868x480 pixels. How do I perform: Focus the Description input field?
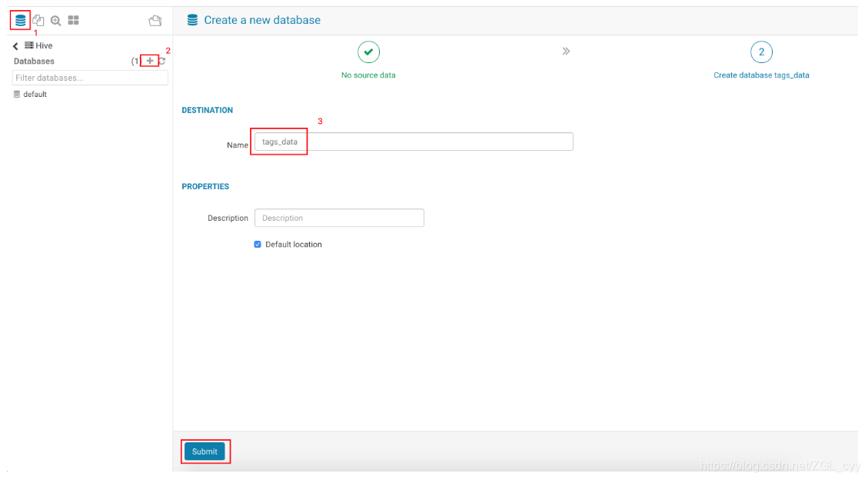339,218
